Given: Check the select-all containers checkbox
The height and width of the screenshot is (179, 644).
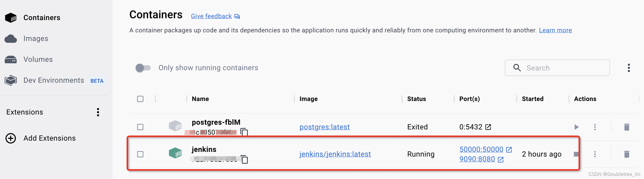Looking at the screenshot, I should [x=140, y=99].
